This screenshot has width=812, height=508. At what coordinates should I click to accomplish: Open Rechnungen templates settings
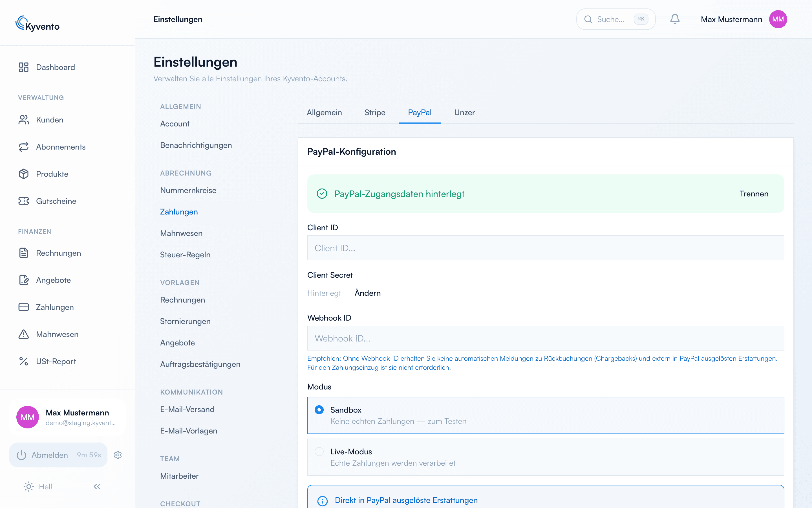pyautogui.click(x=182, y=300)
